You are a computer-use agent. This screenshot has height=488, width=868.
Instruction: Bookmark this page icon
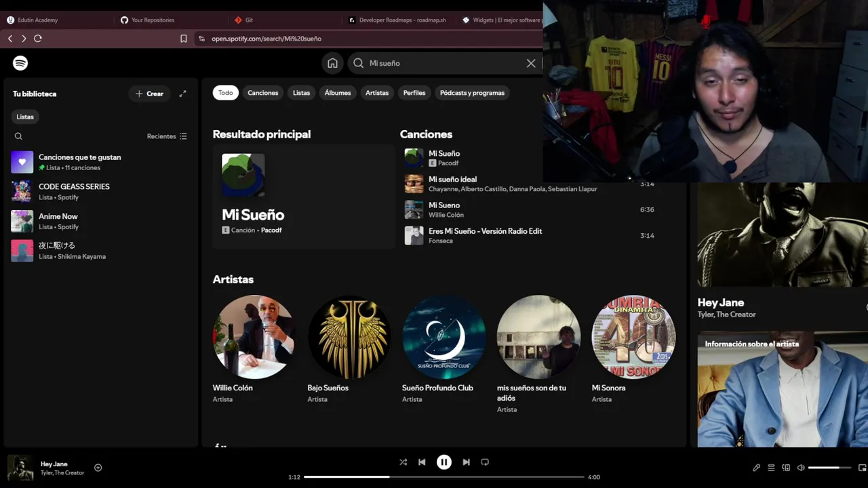coord(184,39)
